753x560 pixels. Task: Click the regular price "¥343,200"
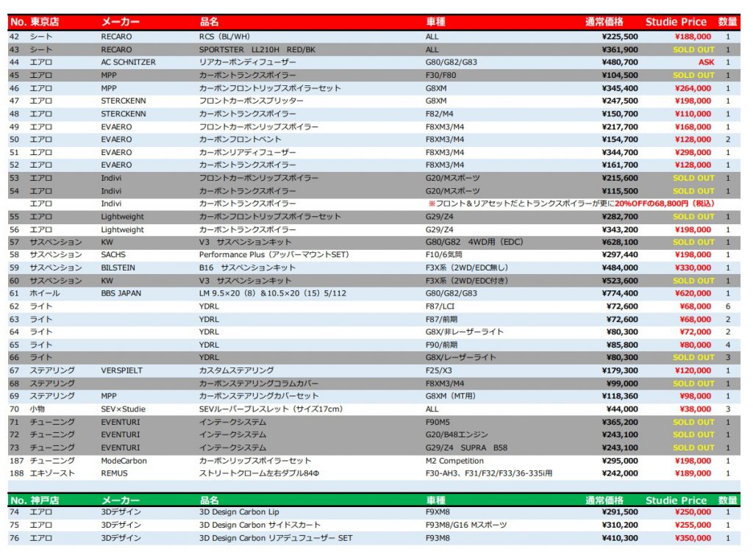(620, 229)
